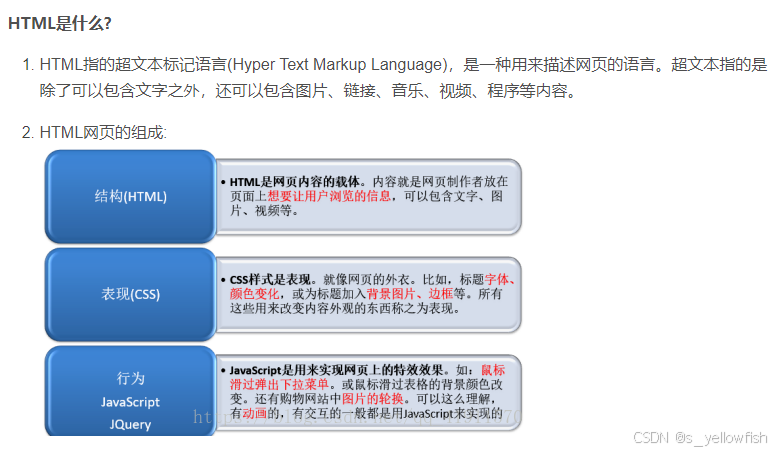Click the text "JavaScript是用来实现网页上的特效效果"
Screen dimensions: 773x451
coord(337,370)
